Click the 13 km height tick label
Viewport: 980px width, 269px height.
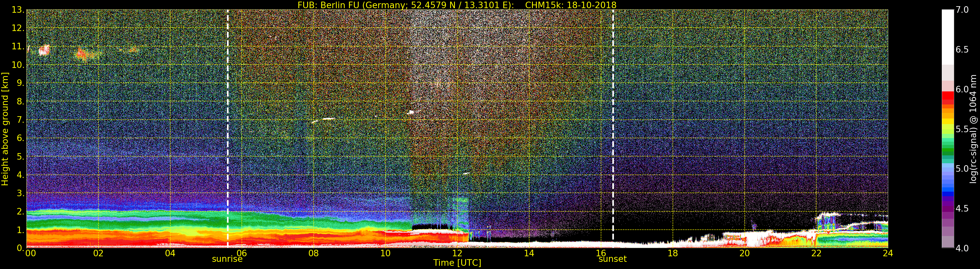pos(18,10)
